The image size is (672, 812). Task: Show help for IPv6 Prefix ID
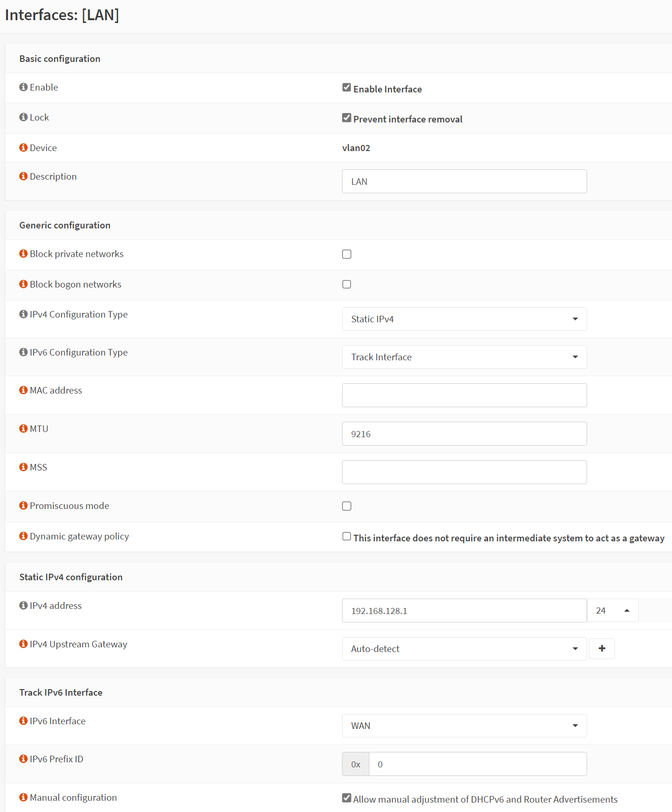point(23,759)
